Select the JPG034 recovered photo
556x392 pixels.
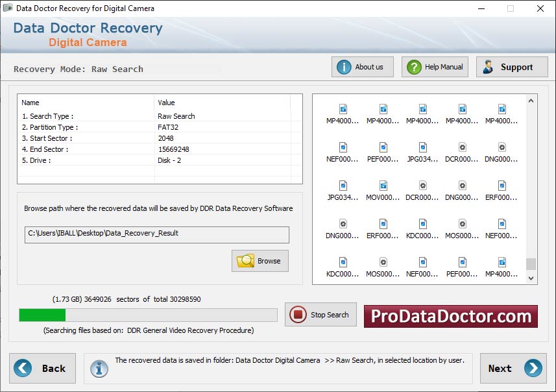422,147
